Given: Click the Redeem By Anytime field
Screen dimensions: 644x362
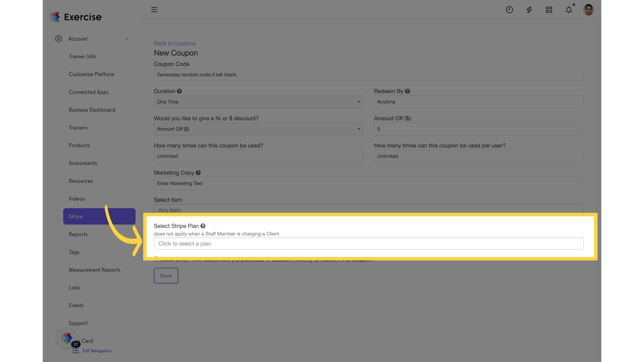Looking at the screenshot, I should pyautogui.click(x=478, y=102).
